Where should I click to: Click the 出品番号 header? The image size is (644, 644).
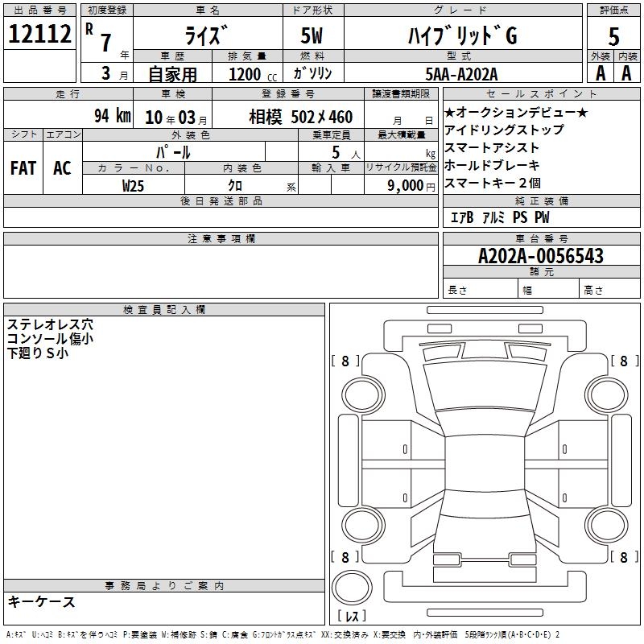point(39,10)
